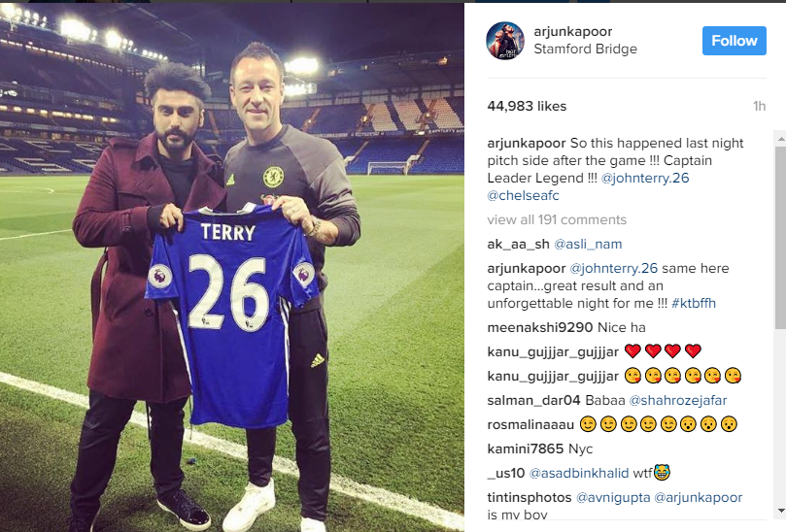Click the comments scrollbar down arrow

click(x=780, y=511)
